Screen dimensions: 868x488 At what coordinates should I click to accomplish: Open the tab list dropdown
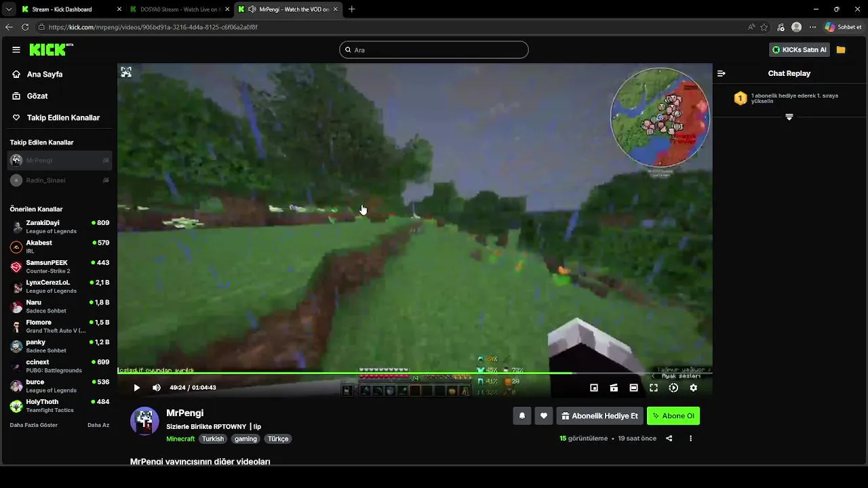coord(8,9)
